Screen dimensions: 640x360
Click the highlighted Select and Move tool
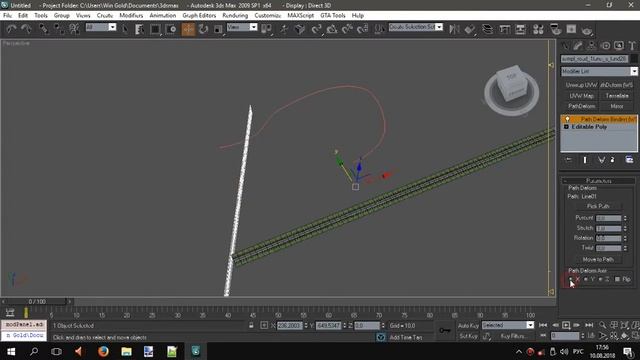(x=188, y=29)
